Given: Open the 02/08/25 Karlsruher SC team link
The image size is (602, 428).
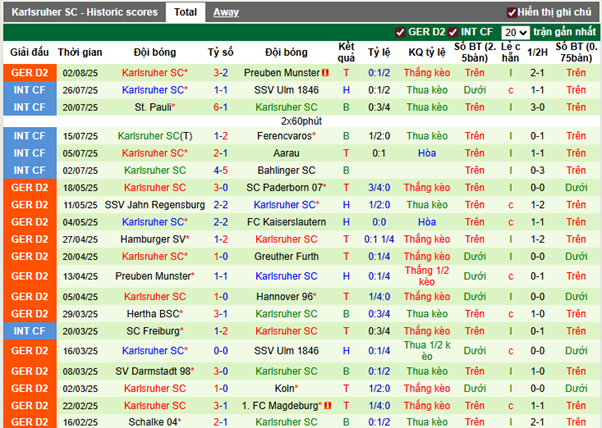Looking at the screenshot, I should tap(155, 73).
